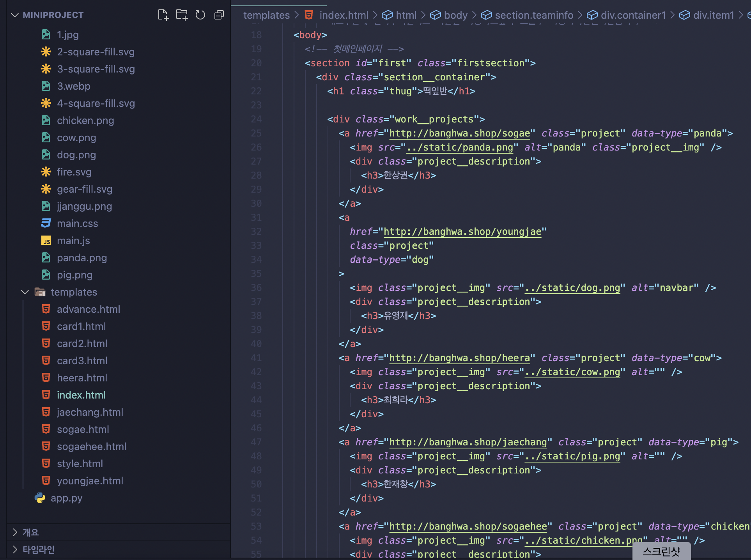This screenshot has height=560, width=751.
Task: Open 3-square-fill.svg file
Action: (96, 69)
